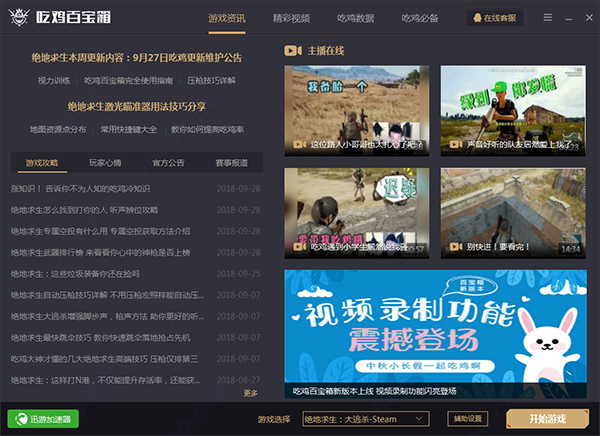This screenshot has height=436, width=600.
Task: Open the 绝地求生激光瞄准器用法技巧分享 headline
Action: (x=137, y=106)
